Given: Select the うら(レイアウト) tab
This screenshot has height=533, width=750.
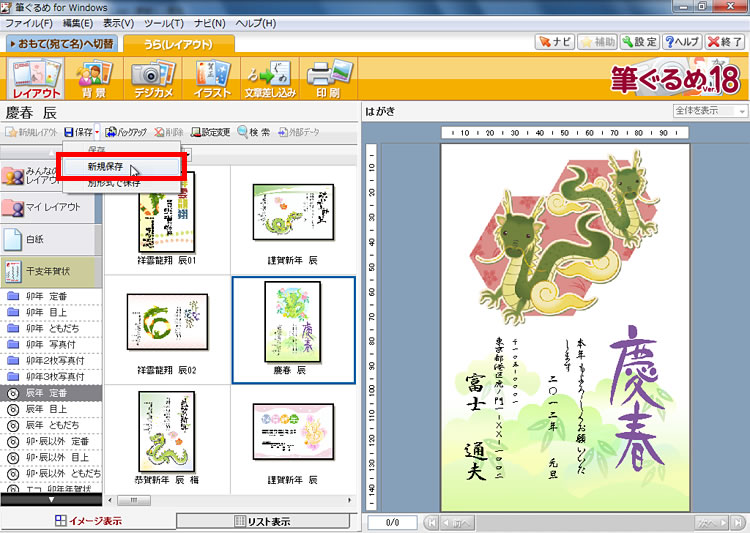Looking at the screenshot, I should tap(178, 44).
